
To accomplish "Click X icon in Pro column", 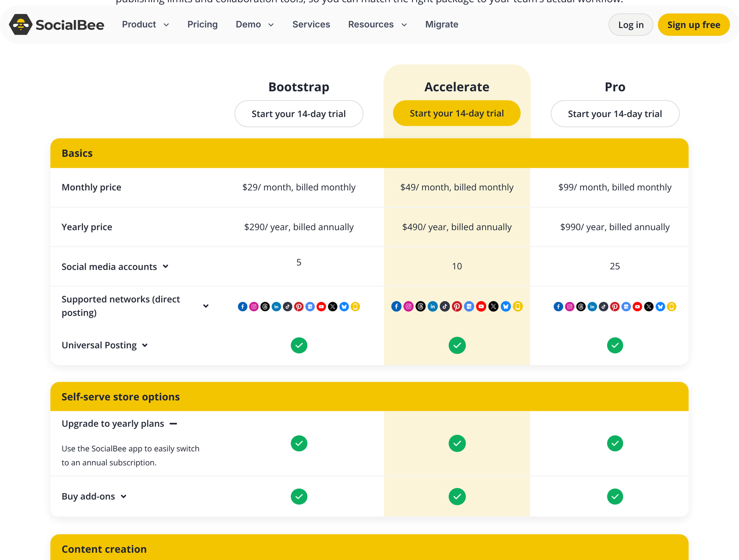I will pos(649,306).
